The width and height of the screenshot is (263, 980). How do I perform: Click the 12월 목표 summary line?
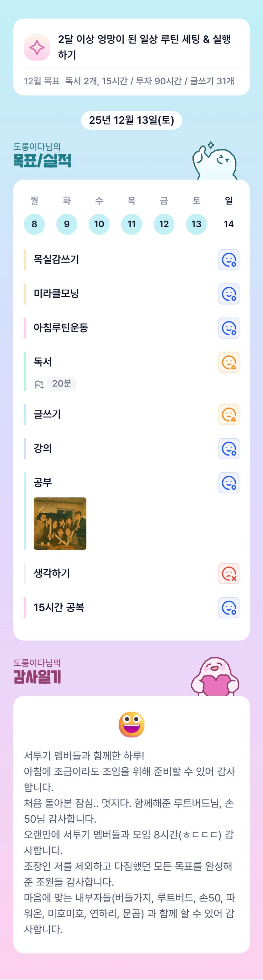tap(129, 81)
